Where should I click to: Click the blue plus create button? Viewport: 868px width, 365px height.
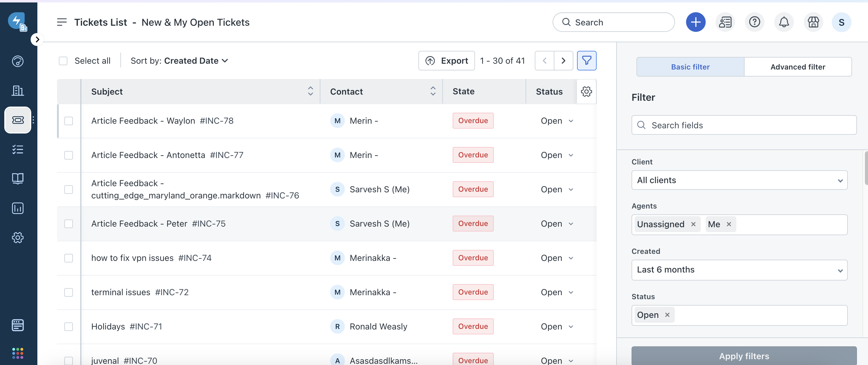pos(696,22)
